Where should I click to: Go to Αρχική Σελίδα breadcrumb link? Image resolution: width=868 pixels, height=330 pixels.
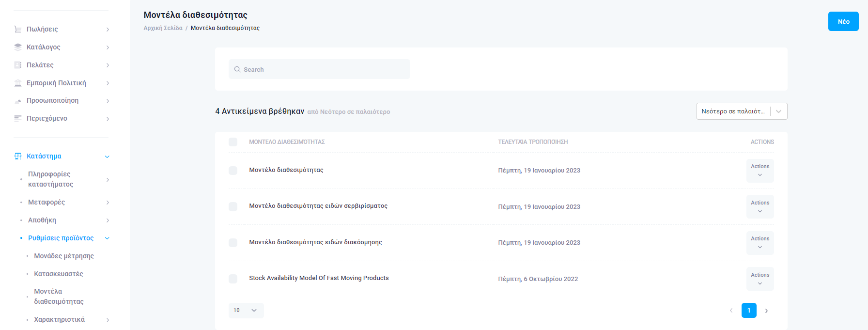163,28
